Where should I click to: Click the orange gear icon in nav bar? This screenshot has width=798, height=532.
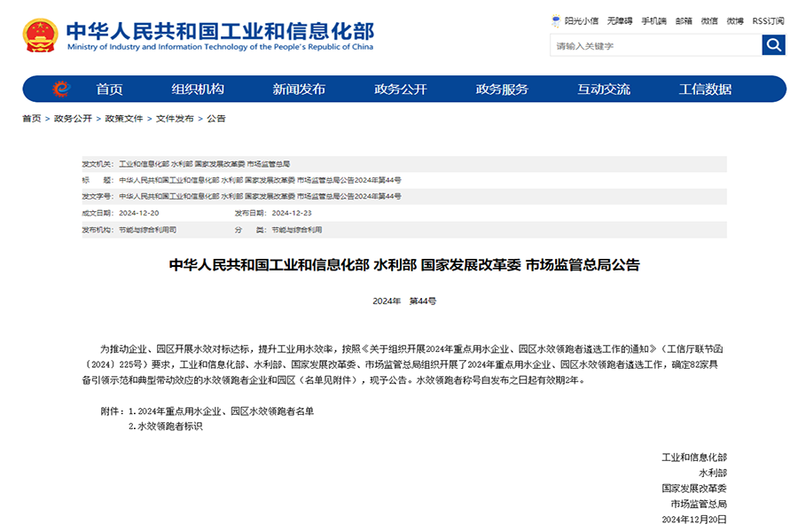tap(61, 89)
